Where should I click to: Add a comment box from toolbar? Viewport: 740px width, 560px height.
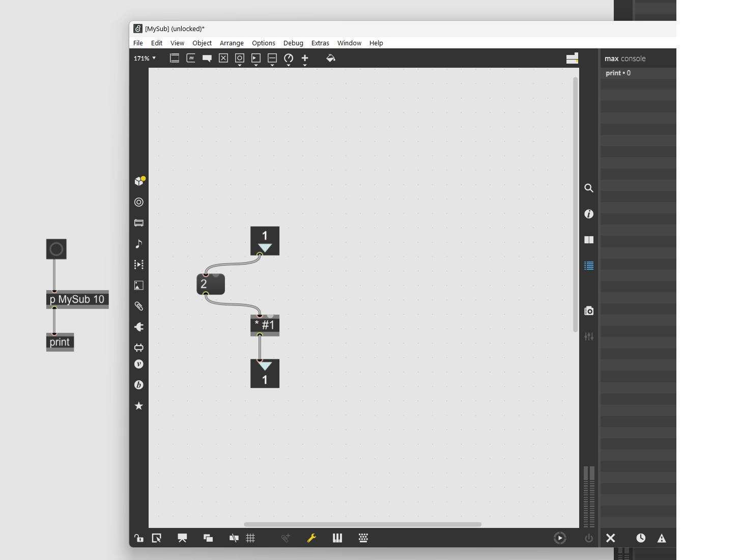207,58
